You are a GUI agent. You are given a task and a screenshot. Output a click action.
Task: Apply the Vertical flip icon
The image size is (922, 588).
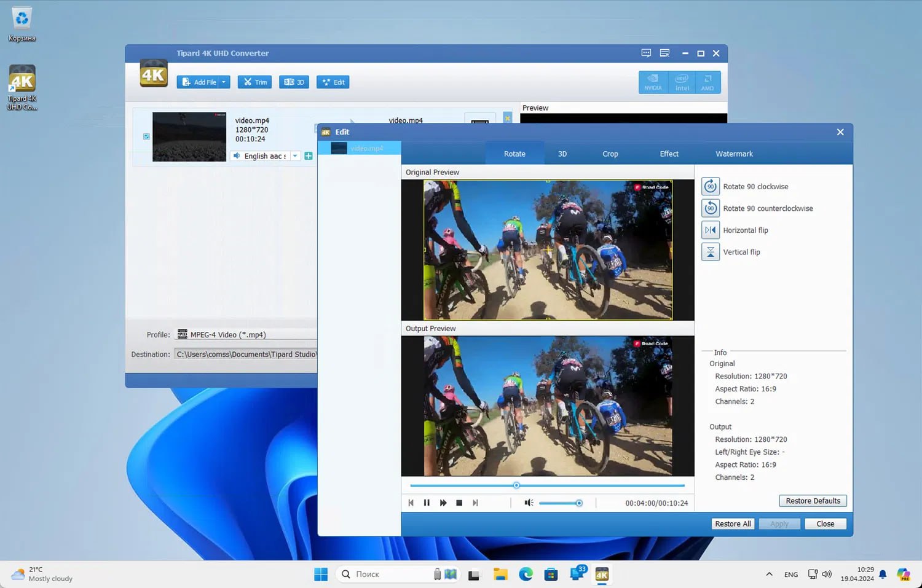(x=710, y=252)
